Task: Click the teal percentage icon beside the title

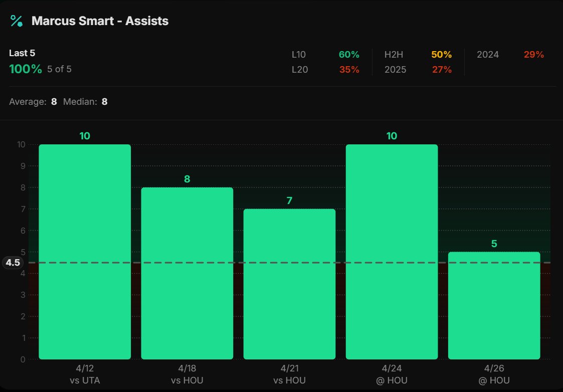Action: (x=16, y=21)
